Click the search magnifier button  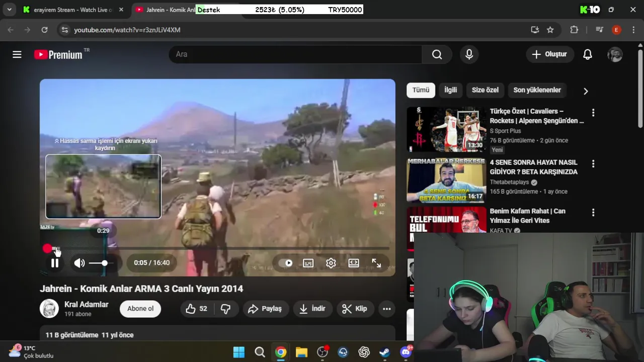pos(437,54)
